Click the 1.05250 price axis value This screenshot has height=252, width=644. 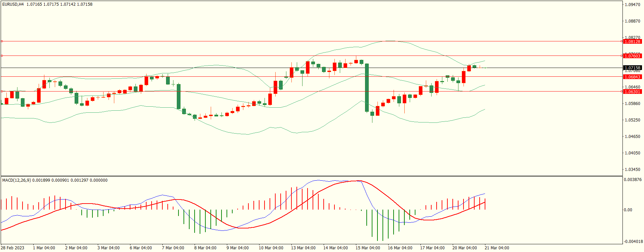click(632, 120)
